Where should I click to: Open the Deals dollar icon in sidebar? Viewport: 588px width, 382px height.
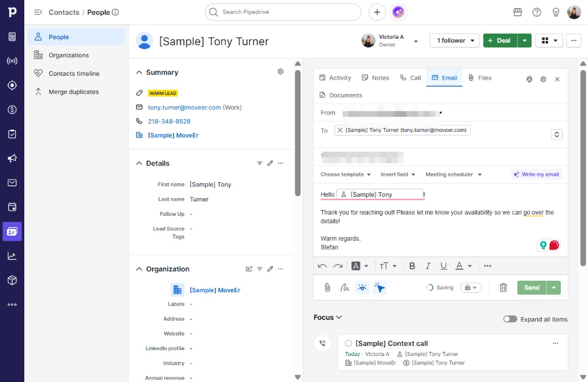pos(12,109)
